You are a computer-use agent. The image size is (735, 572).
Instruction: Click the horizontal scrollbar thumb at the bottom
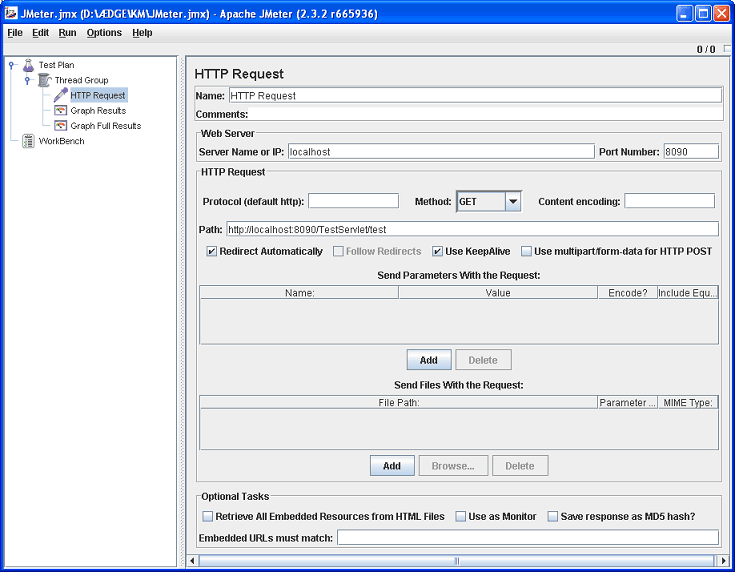tap(457, 561)
